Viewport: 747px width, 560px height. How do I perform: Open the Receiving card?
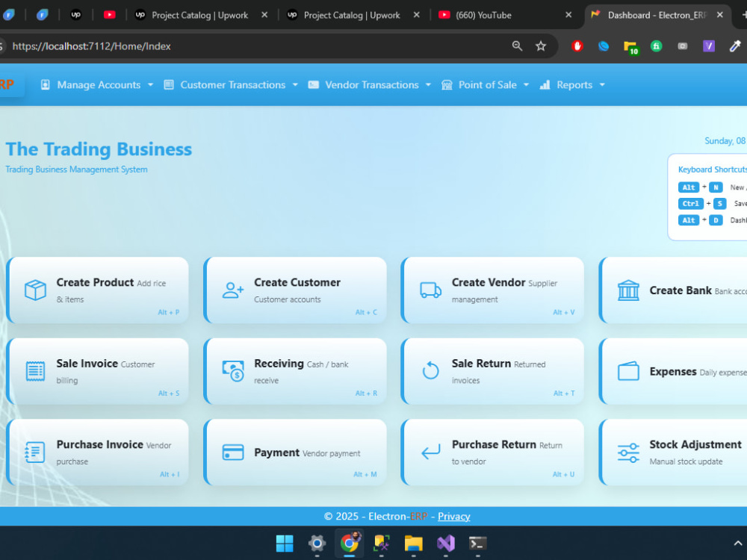(295, 371)
